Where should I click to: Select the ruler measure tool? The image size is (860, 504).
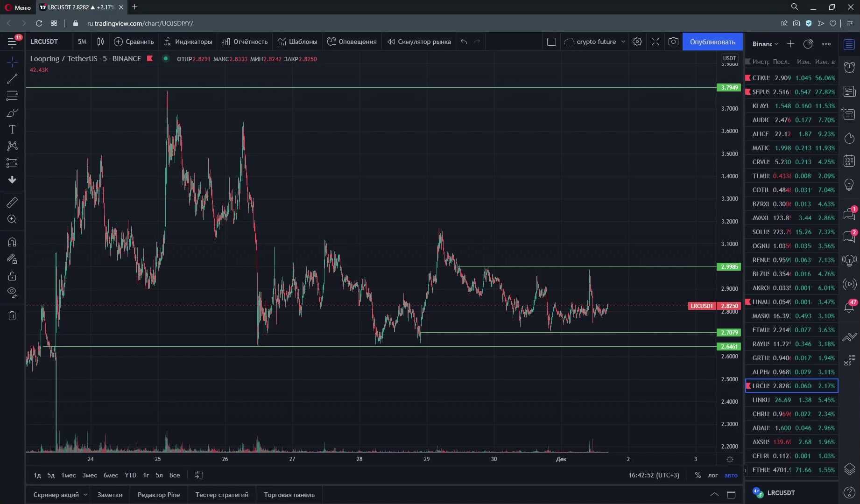(12, 202)
